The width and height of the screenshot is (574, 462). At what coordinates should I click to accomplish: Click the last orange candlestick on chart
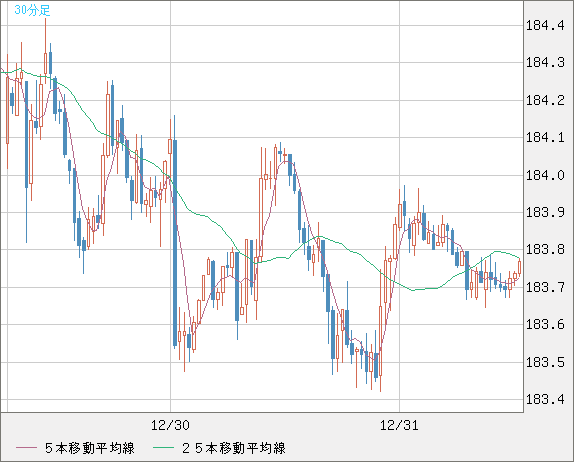(519, 267)
